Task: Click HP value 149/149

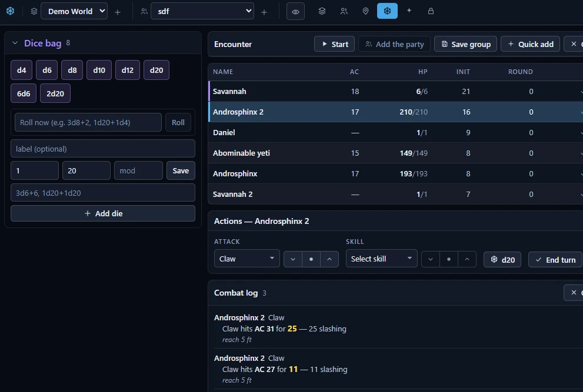Action: (x=414, y=153)
